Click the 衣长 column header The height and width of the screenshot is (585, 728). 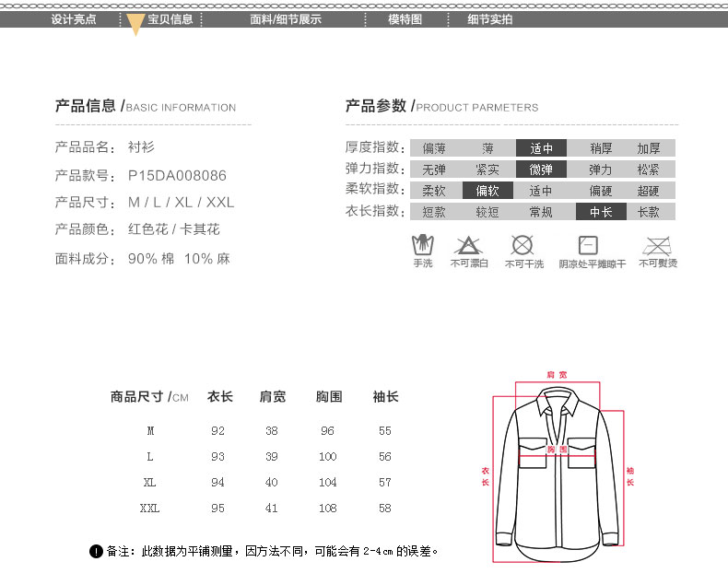[x=220, y=396]
